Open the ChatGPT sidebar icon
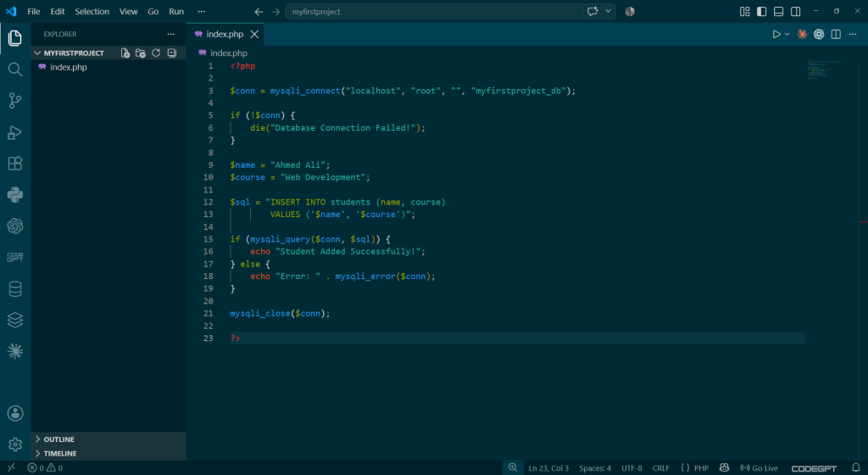The image size is (868, 475). click(15, 226)
